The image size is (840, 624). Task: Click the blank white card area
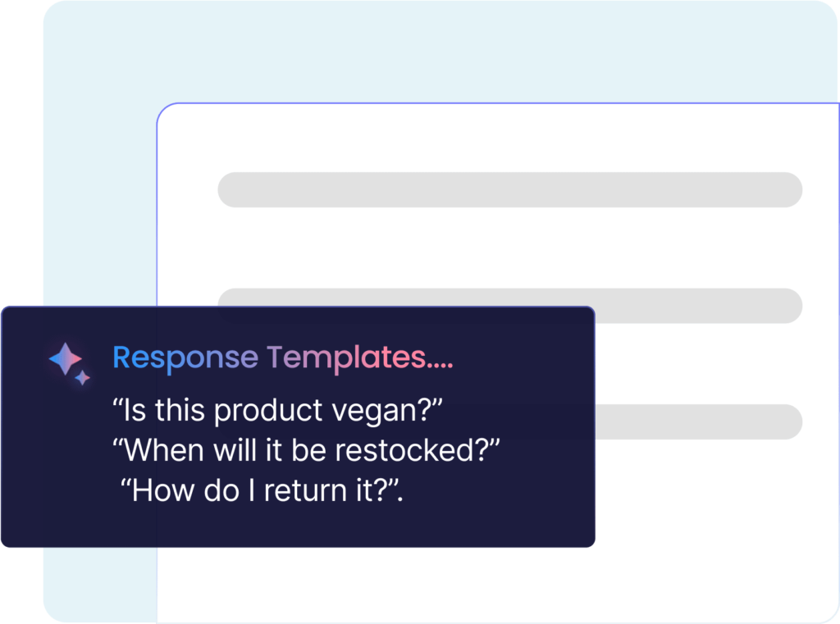point(492,246)
